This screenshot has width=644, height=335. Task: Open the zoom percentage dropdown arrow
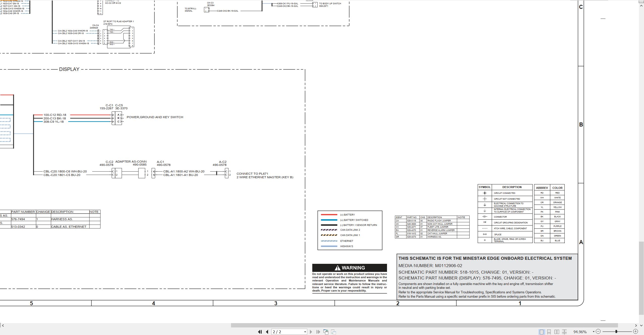click(x=594, y=332)
